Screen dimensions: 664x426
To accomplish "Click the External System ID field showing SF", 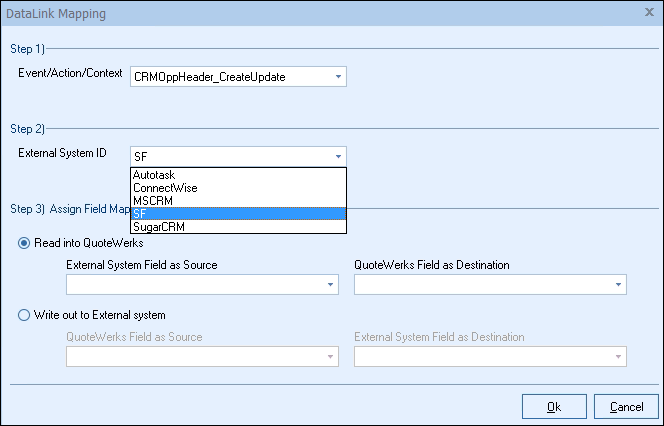I will [230, 156].
